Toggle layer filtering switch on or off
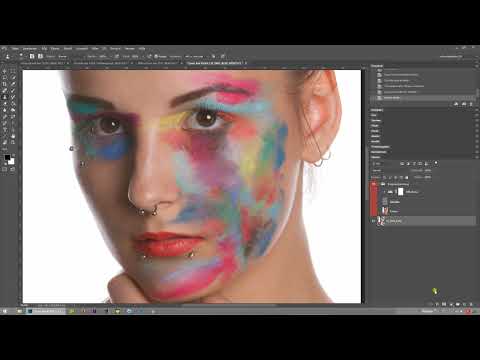 [436, 163]
